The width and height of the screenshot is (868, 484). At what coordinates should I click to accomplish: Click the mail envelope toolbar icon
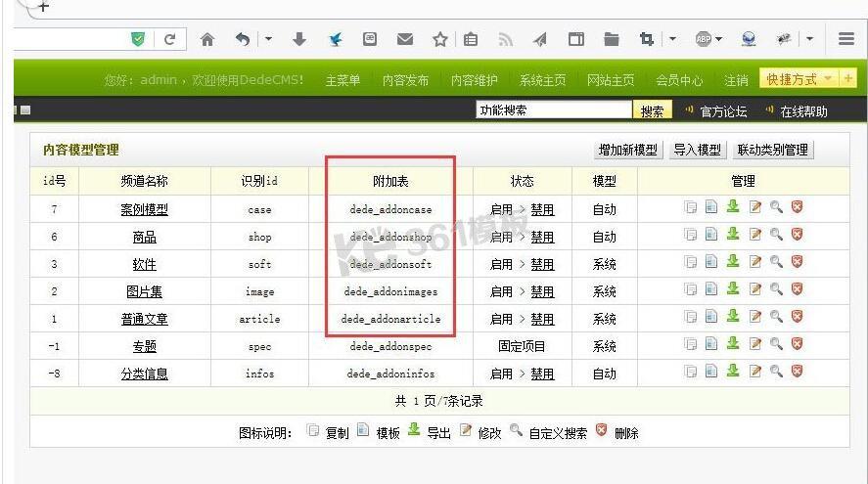[405, 39]
